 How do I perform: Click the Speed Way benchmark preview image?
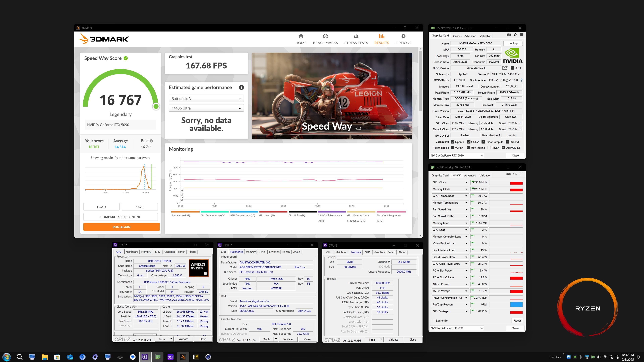pyautogui.click(x=332, y=96)
